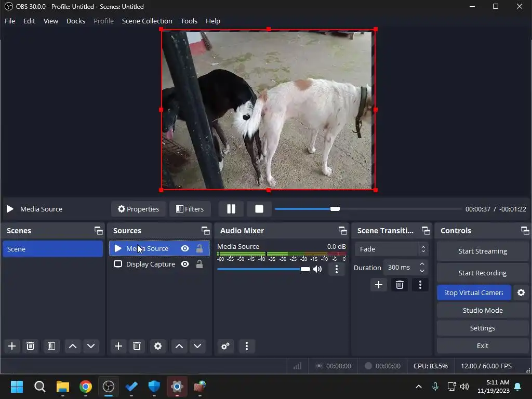
Task: Remove selected source with trash icon
Action: 137,346
